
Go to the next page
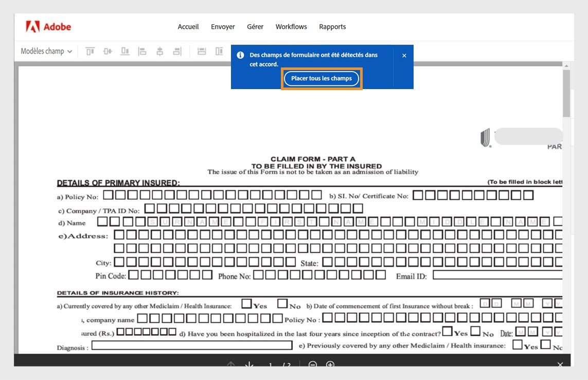(x=249, y=365)
